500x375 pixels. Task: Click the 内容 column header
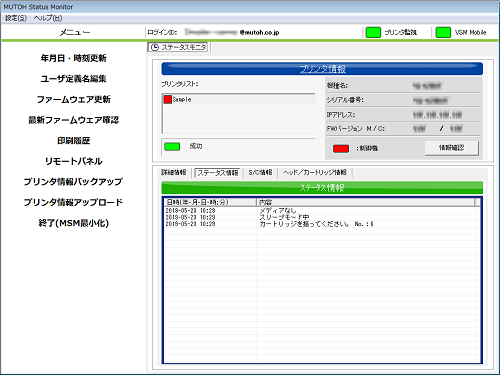(x=366, y=202)
